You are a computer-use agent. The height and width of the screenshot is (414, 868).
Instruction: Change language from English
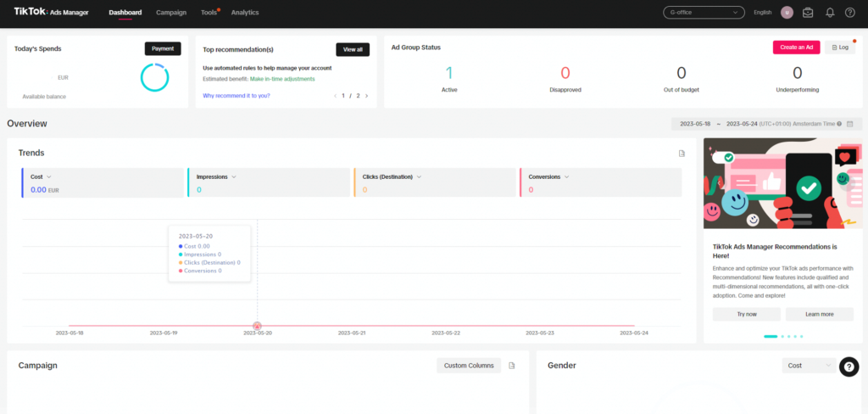click(762, 12)
